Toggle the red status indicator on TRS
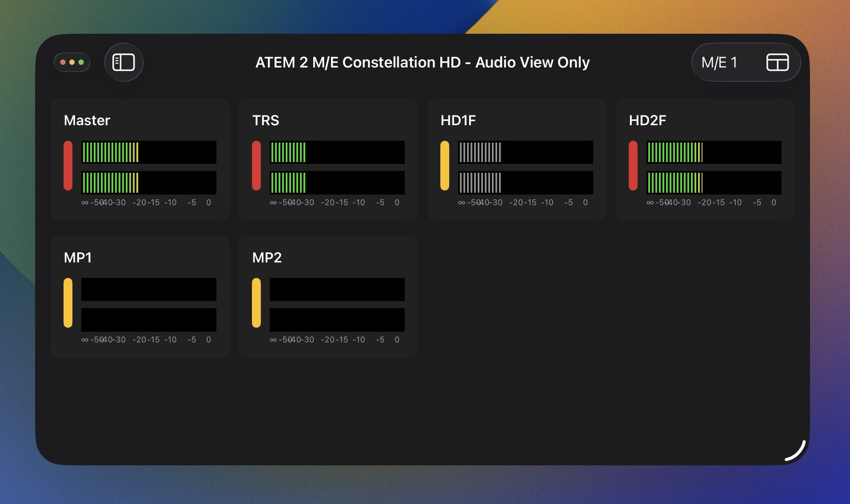 point(256,166)
